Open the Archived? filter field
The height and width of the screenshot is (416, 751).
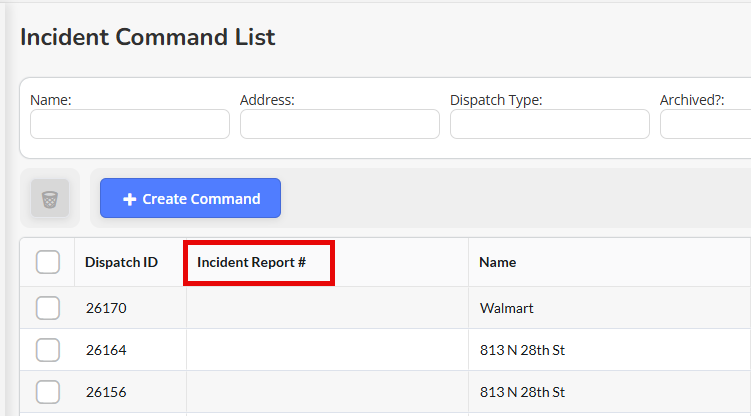pos(705,124)
